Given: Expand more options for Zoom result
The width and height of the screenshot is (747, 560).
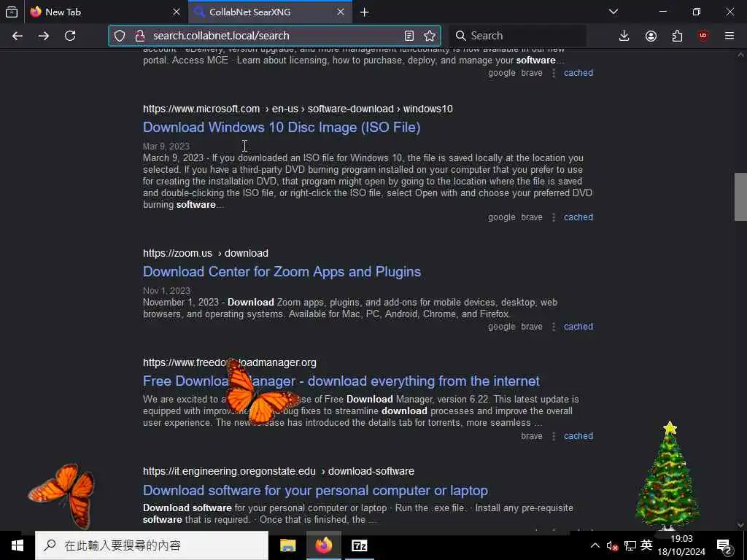Looking at the screenshot, I should pos(553,327).
